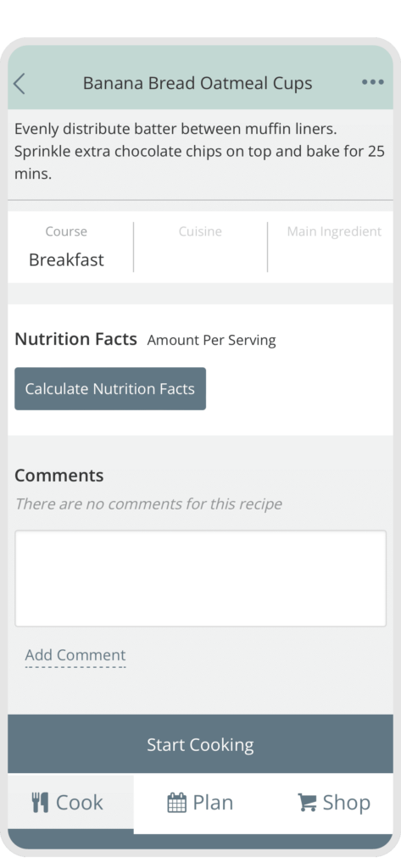This screenshot has height=868, width=401.
Task: Open the three-dot more options menu
Action: click(373, 82)
